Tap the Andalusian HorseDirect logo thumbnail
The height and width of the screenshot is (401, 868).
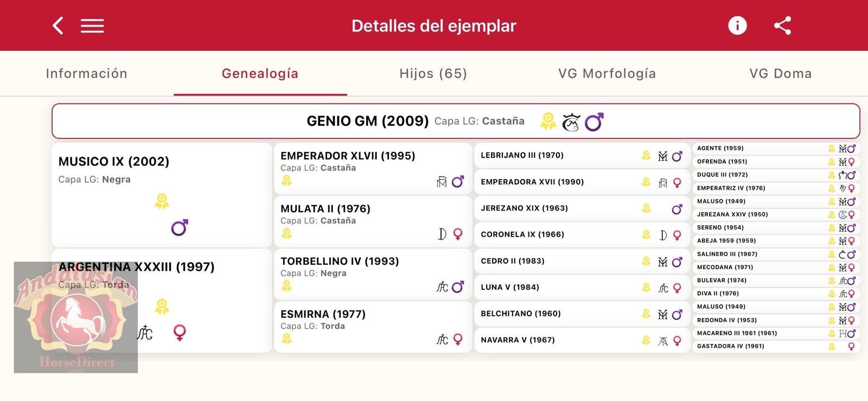(x=76, y=317)
